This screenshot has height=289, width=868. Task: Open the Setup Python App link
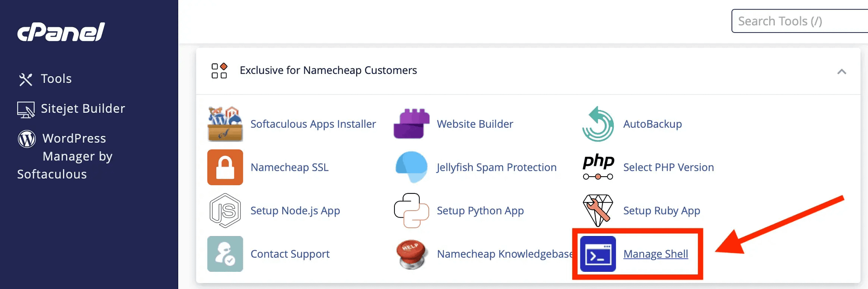(x=480, y=211)
